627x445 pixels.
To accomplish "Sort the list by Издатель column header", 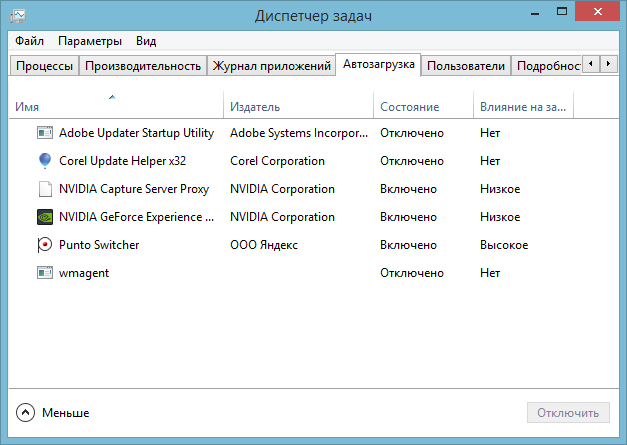I will 255,106.
